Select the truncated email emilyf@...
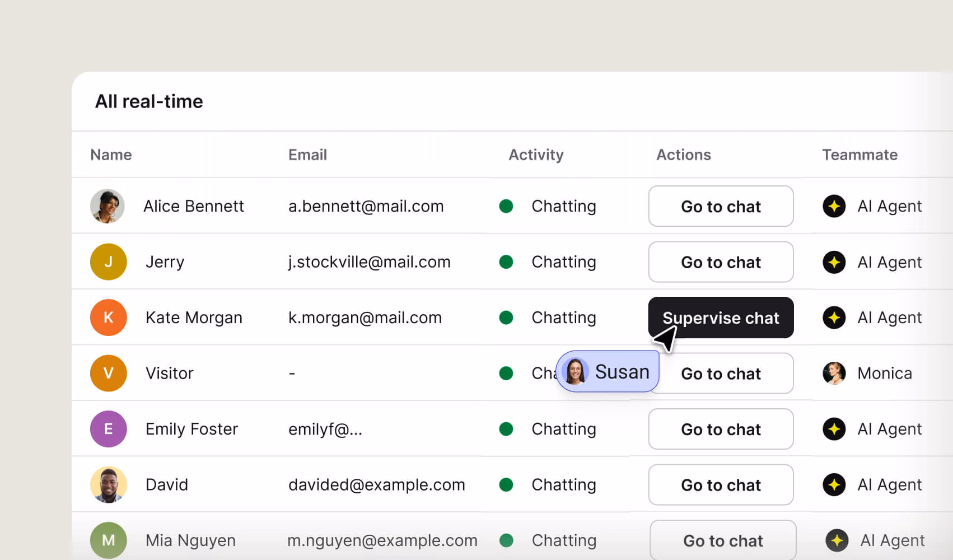Image resolution: width=953 pixels, height=560 pixels. tap(325, 429)
